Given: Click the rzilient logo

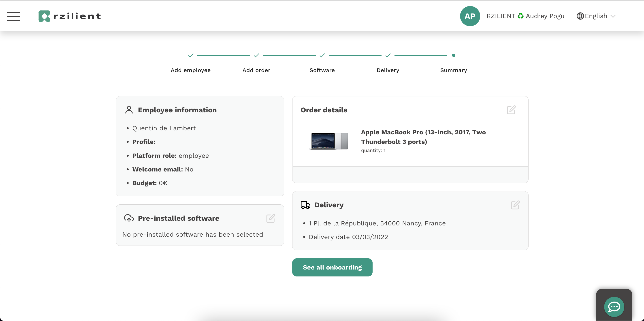Looking at the screenshot, I should click(x=70, y=16).
